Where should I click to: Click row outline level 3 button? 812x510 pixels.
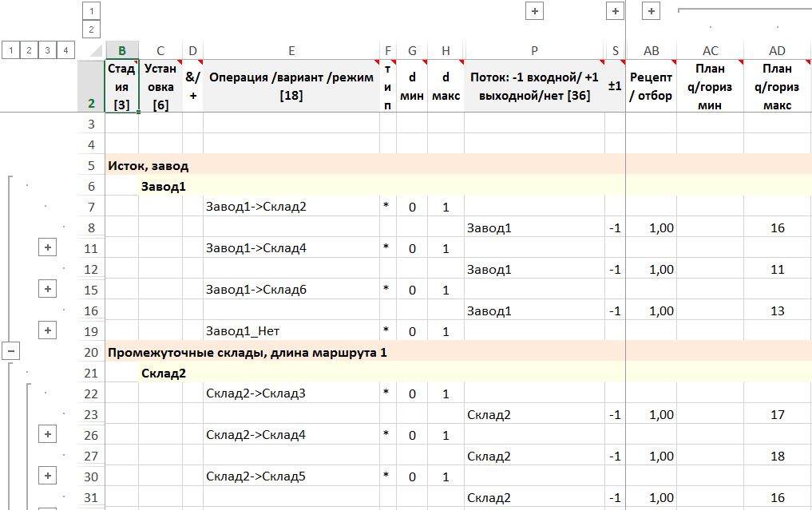click(48, 50)
